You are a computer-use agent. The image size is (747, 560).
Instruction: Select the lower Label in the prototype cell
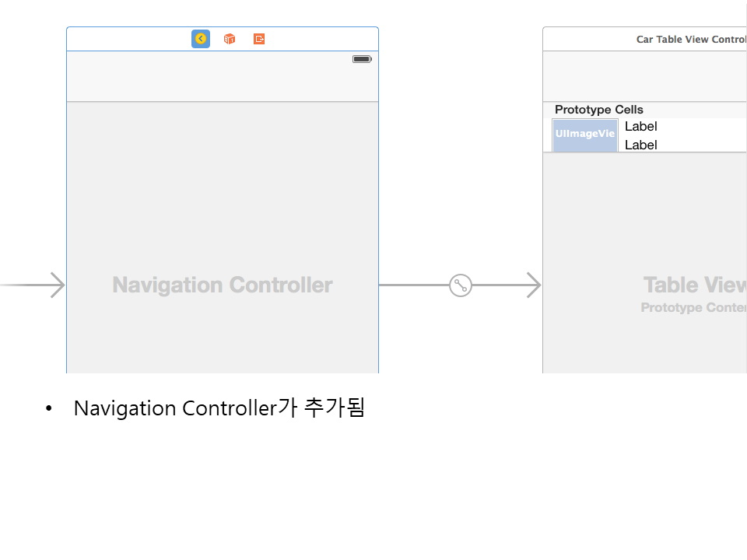(x=641, y=145)
